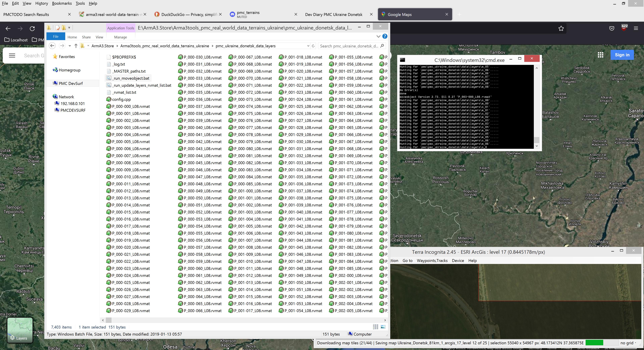This screenshot has width=644, height=350.
Task: Bookmark page with star icon
Action: pos(561,29)
